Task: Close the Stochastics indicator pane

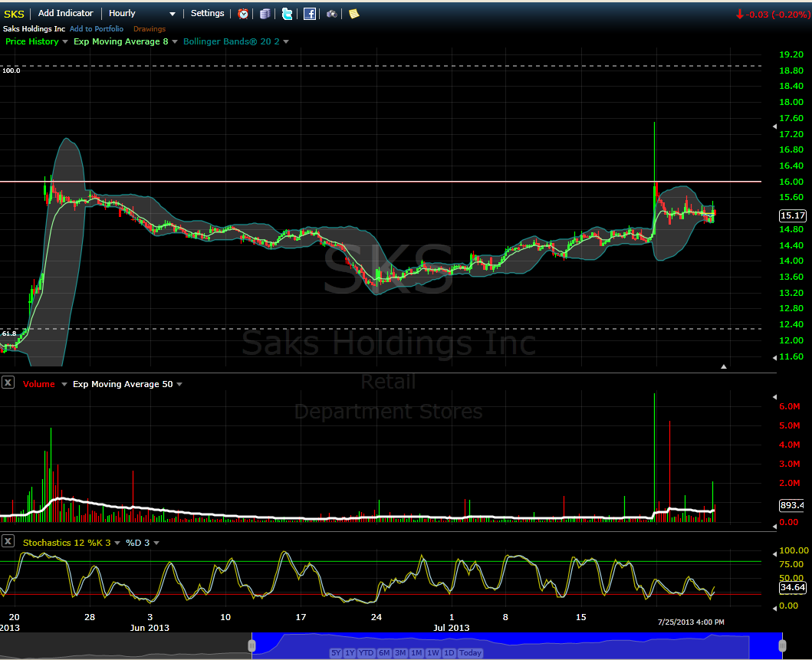Action: [8, 541]
